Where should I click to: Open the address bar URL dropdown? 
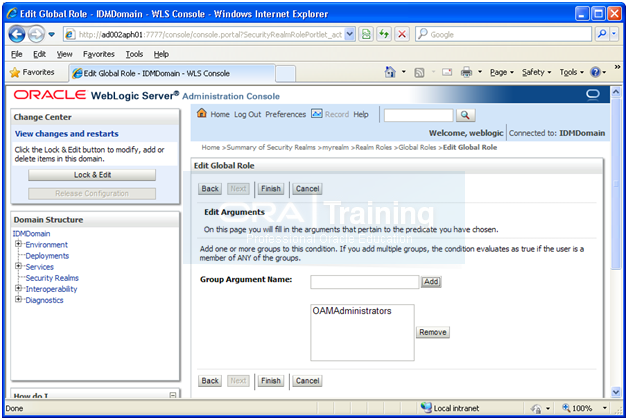click(350, 34)
